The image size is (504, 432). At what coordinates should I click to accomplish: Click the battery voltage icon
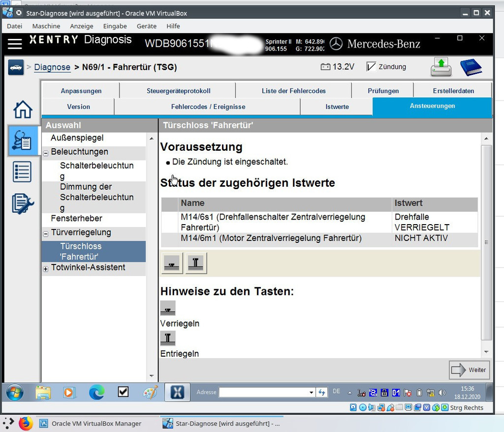click(325, 66)
